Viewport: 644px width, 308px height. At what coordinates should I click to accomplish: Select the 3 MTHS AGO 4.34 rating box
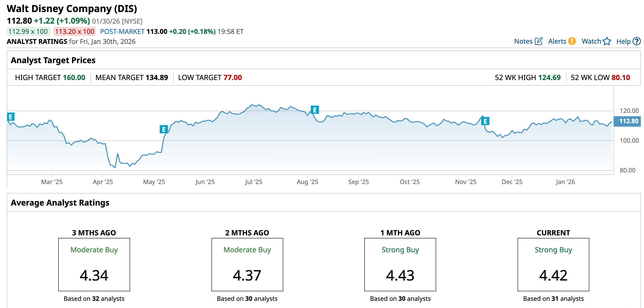(x=94, y=264)
